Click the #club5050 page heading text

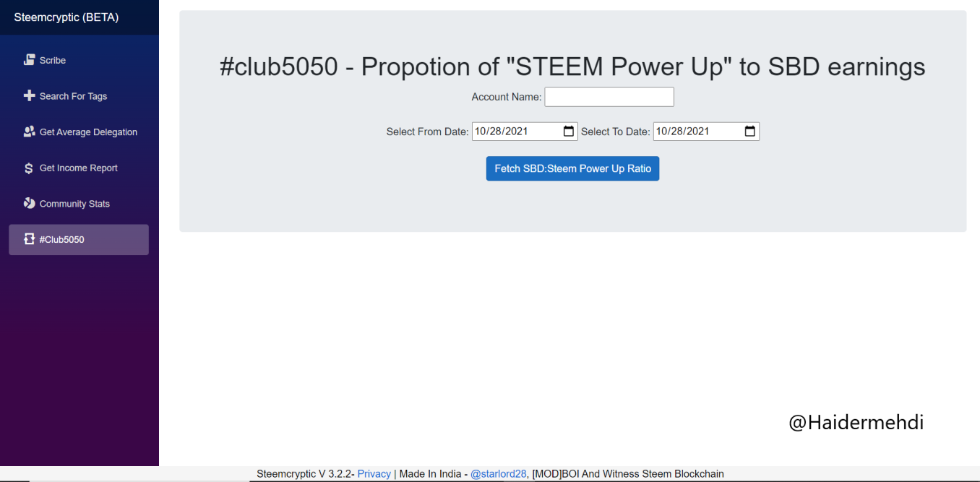click(572, 66)
